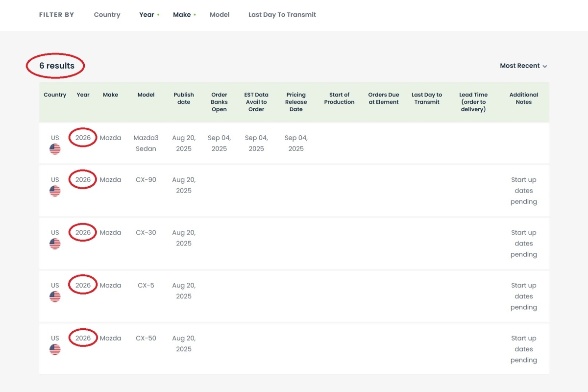Click US flag icon in Mazda3 Sedan row

pos(55,149)
